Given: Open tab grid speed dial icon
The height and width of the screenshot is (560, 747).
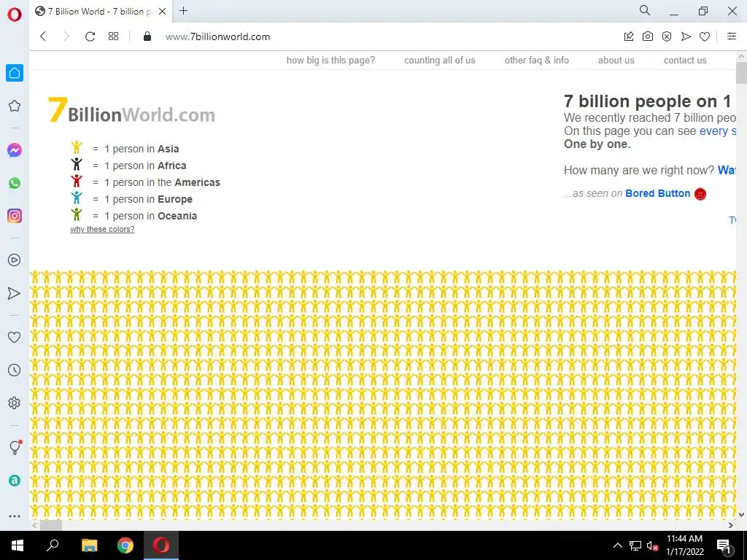Looking at the screenshot, I should (113, 36).
